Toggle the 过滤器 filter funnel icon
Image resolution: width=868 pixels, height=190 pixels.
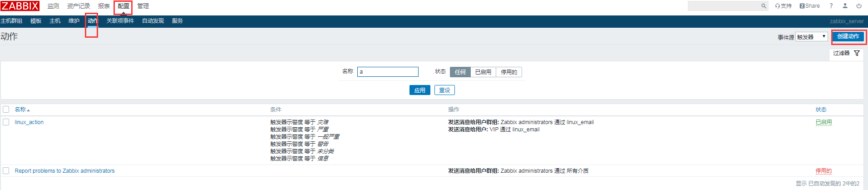click(857, 53)
